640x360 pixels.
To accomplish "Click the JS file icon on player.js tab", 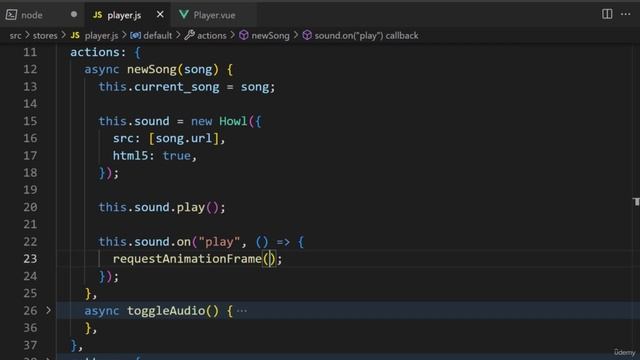I will coord(97,15).
